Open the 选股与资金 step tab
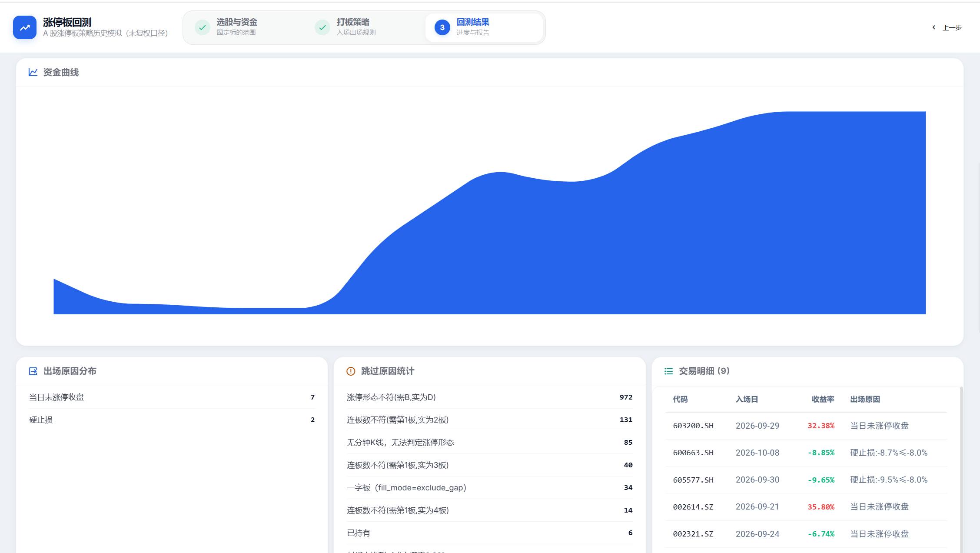 (x=245, y=27)
